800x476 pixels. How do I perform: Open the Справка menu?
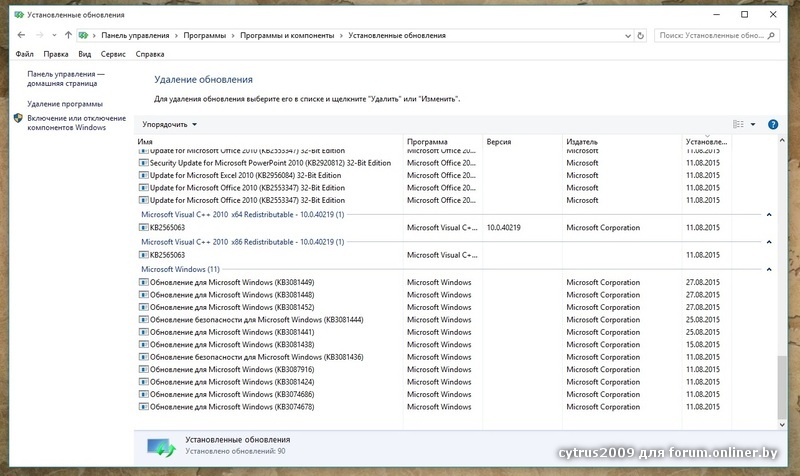[x=149, y=54]
